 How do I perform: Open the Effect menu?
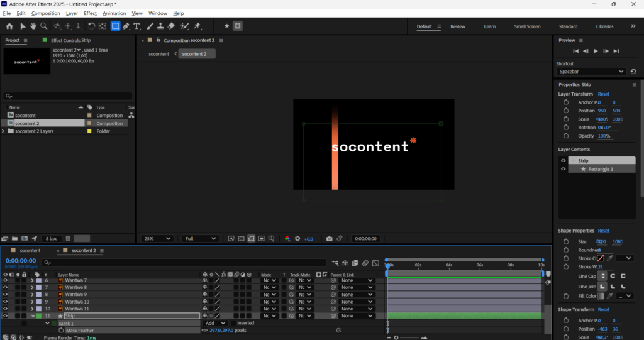[90, 14]
